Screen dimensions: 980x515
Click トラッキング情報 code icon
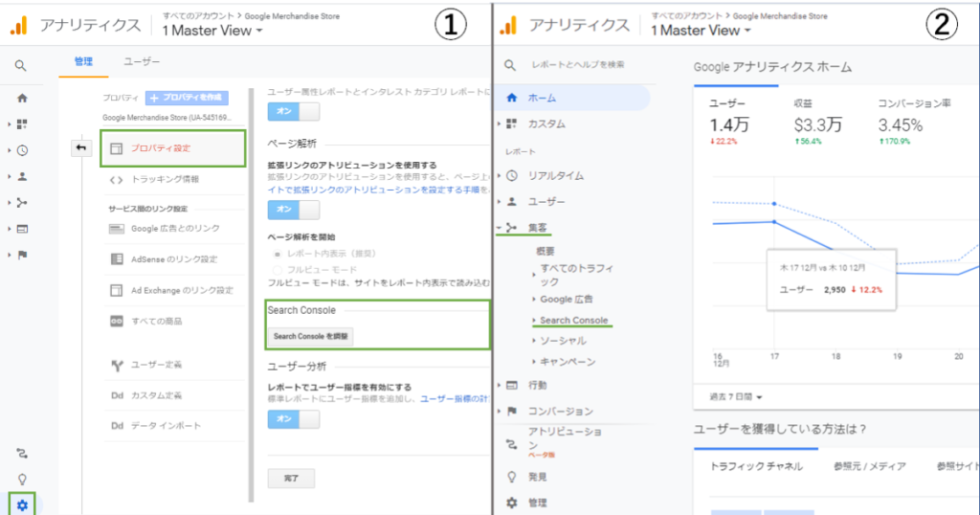(116, 180)
